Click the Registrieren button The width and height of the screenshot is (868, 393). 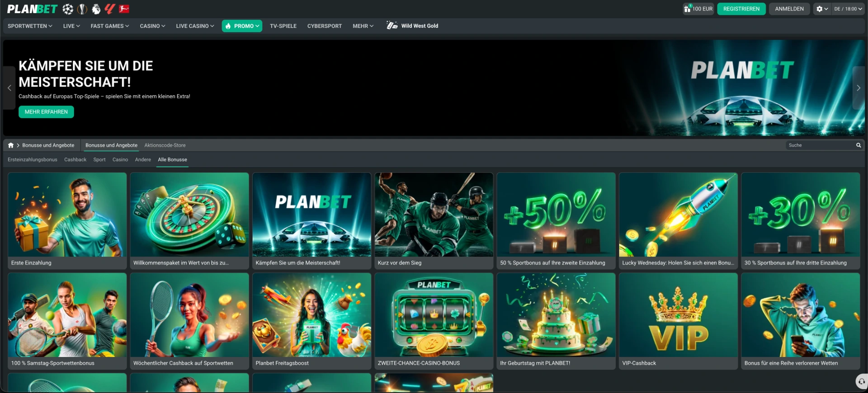741,9
